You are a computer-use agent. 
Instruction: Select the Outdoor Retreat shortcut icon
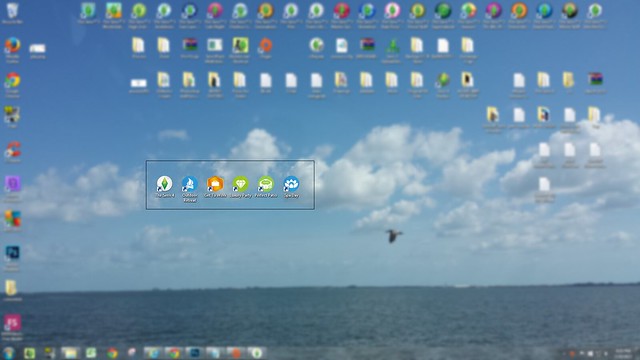tap(190, 184)
